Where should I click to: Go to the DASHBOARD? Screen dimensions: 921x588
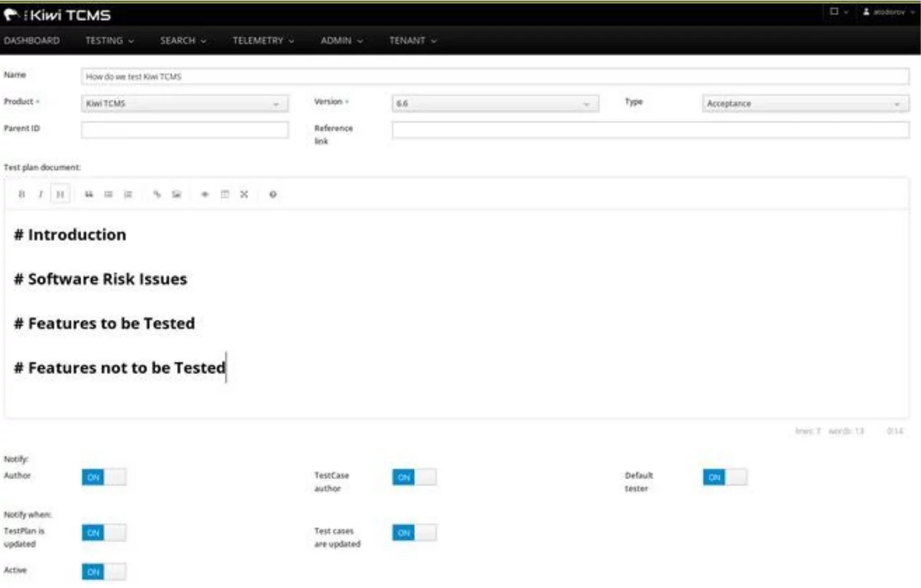(x=32, y=41)
